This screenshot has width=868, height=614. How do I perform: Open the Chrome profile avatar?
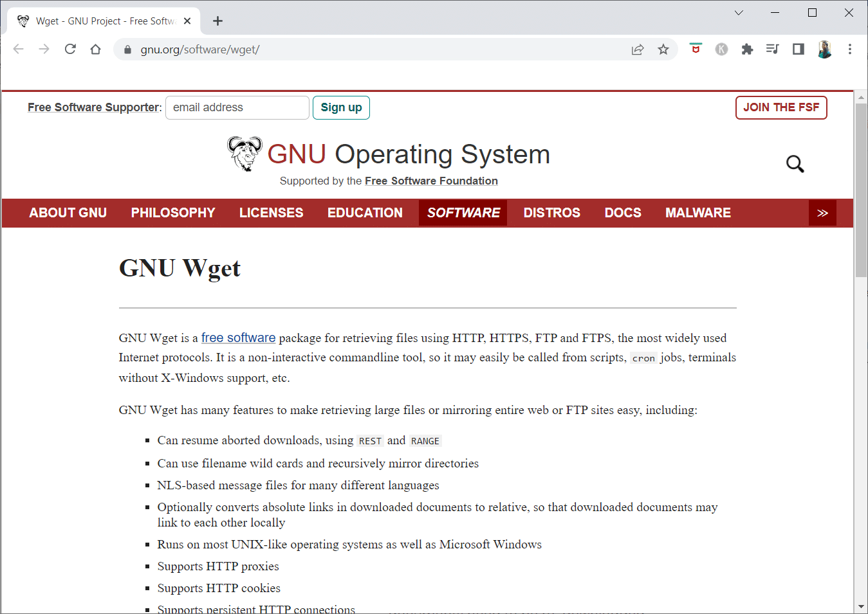point(824,50)
